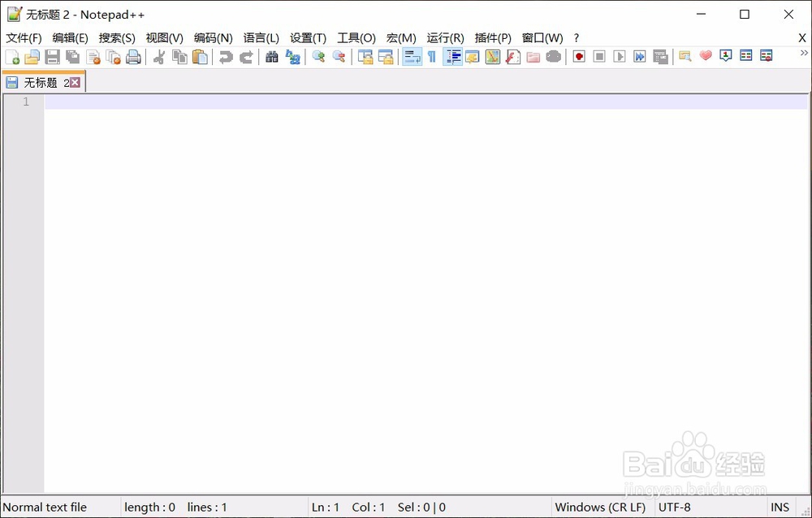
Task: Click the Replace icon
Action: tap(292, 57)
